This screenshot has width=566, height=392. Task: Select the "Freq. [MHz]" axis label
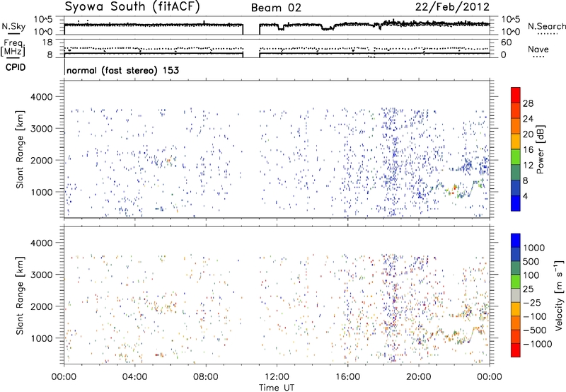click(14, 47)
